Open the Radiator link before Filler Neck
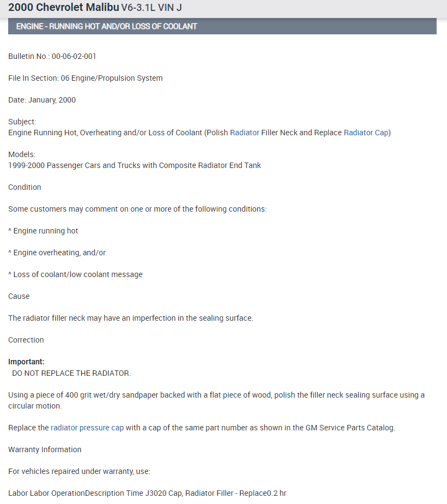Screen dimensions: 447x504 [245, 133]
